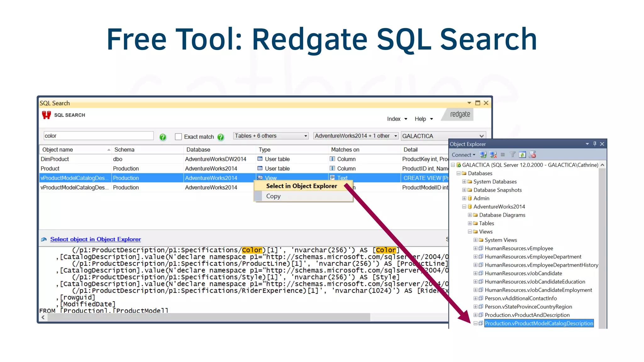This screenshot has height=362, width=644.
Task: Click Select object in Object Explorer link
Action: [96, 239]
